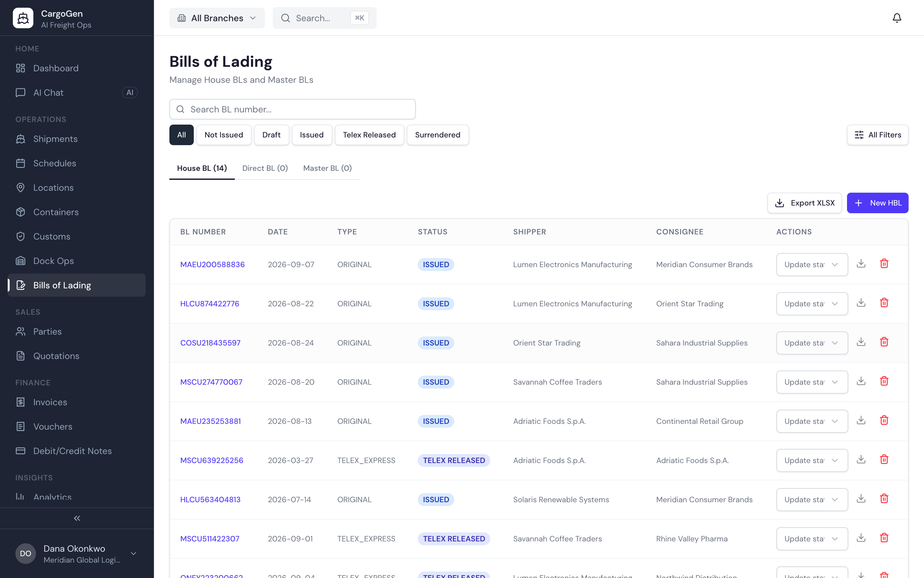Image resolution: width=924 pixels, height=578 pixels.
Task: Download the MSCU274770067 bill
Action: click(861, 381)
